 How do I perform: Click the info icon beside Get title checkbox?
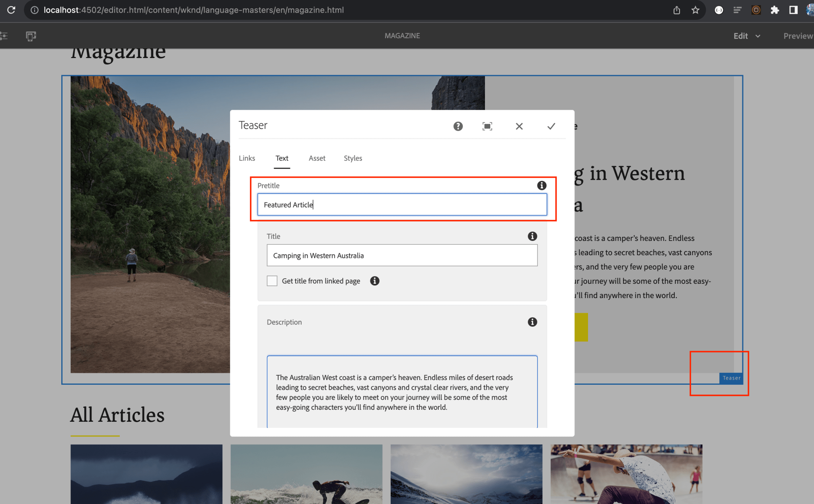tap(374, 281)
